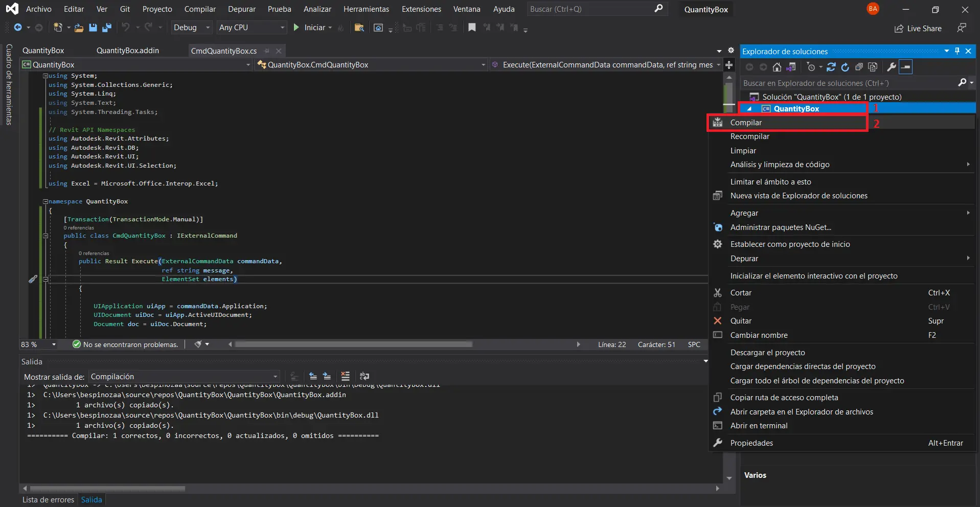Open the QuantityBox project scope dropdown
Image resolution: width=980 pixels, height=507 pixels.
136,65
